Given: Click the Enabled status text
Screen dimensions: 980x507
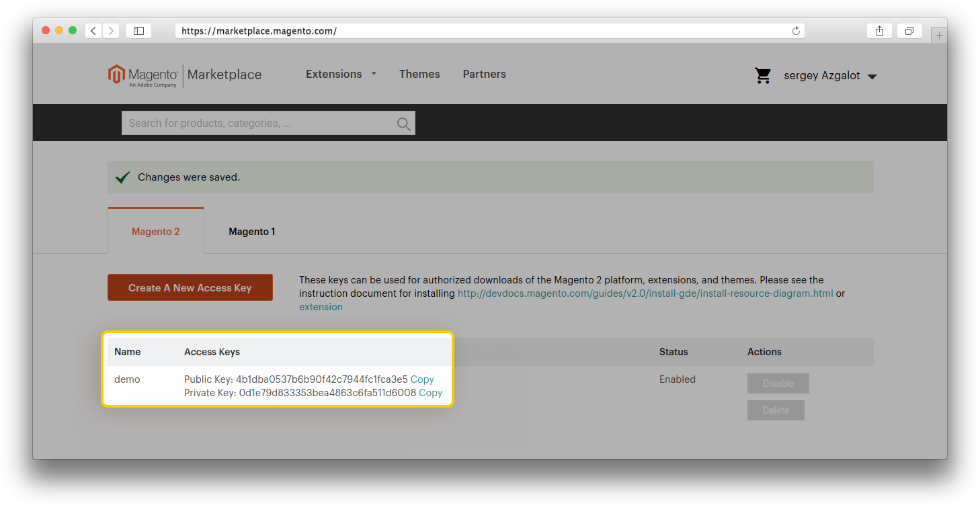Looking at the screenshot, I should tap(678, 379).
